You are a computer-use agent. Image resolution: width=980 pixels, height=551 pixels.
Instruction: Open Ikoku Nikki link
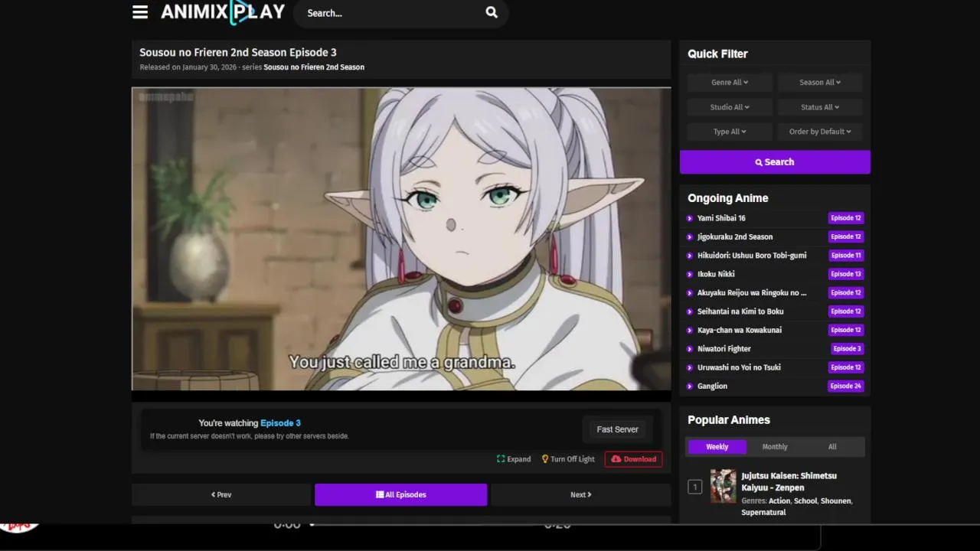[x=716, y=274]
